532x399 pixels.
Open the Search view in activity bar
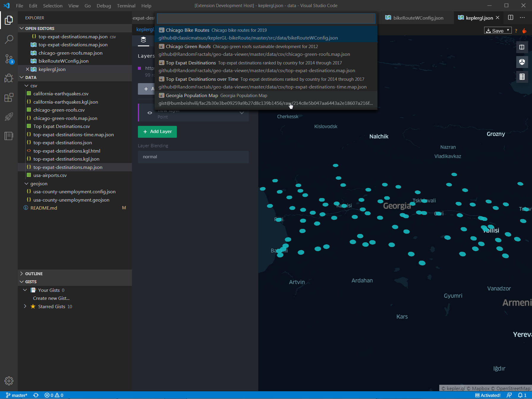point(9,39)
